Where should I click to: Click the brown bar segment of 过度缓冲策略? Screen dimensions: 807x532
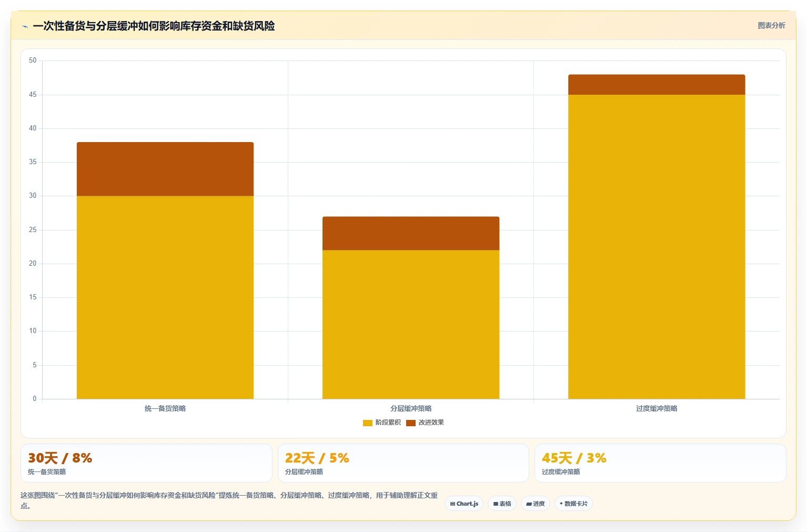click(x=657, y=85)
